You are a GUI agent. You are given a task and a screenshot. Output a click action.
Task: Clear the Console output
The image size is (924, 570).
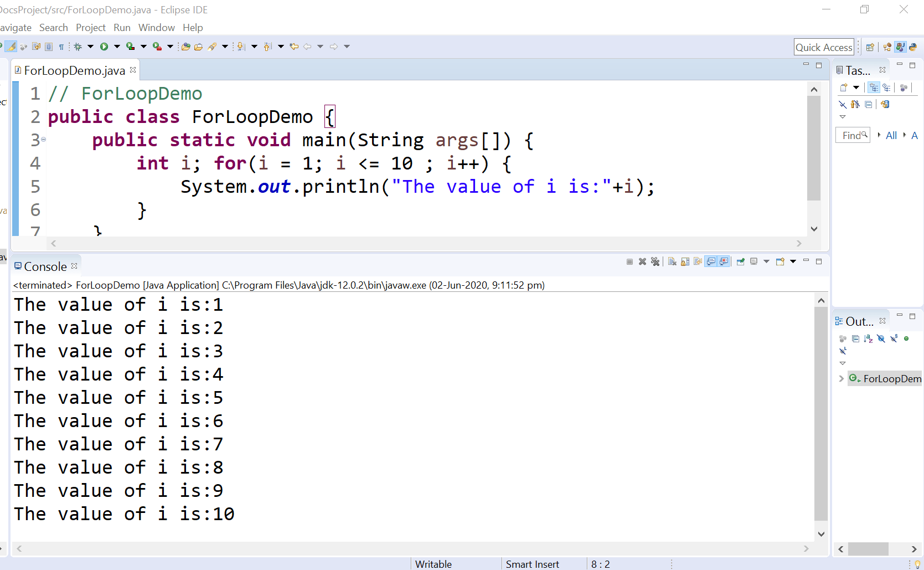tap(672, 261)
